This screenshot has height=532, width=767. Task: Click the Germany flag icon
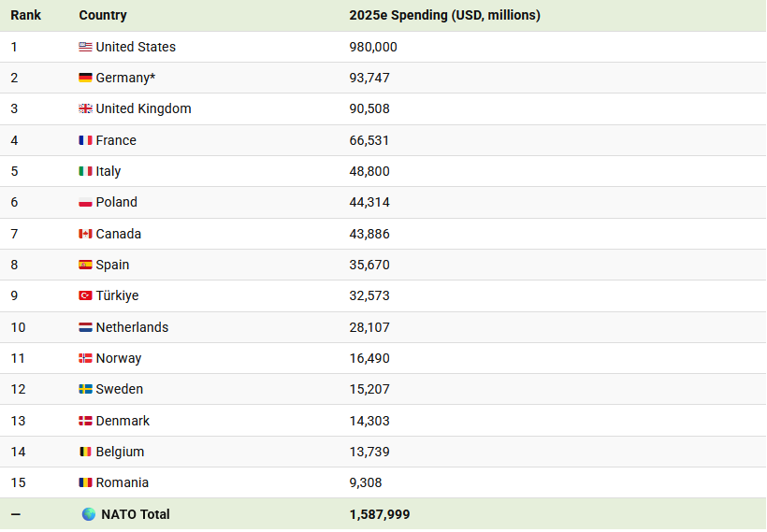coord(85,78)
